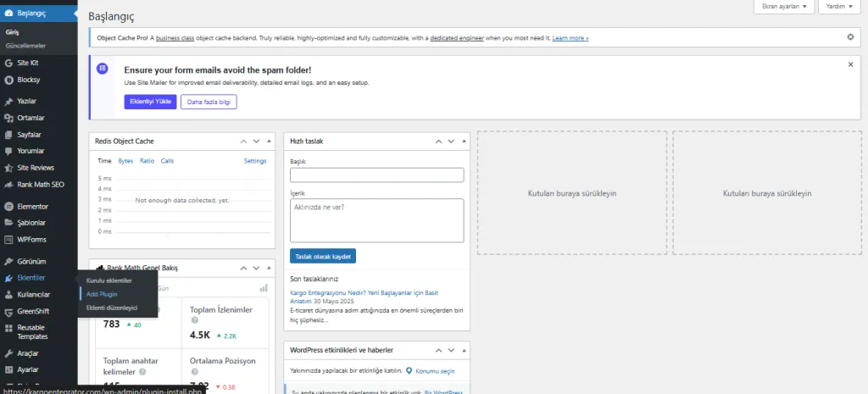Switch Redis chart to Calls tab

point(167,161)
